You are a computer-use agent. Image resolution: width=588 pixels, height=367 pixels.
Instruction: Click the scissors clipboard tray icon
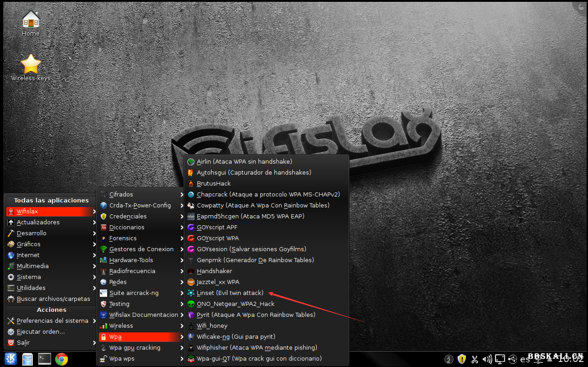475,359
